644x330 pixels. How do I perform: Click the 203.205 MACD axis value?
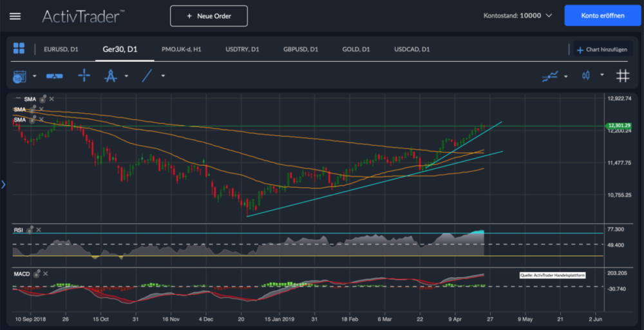[618, 273]
